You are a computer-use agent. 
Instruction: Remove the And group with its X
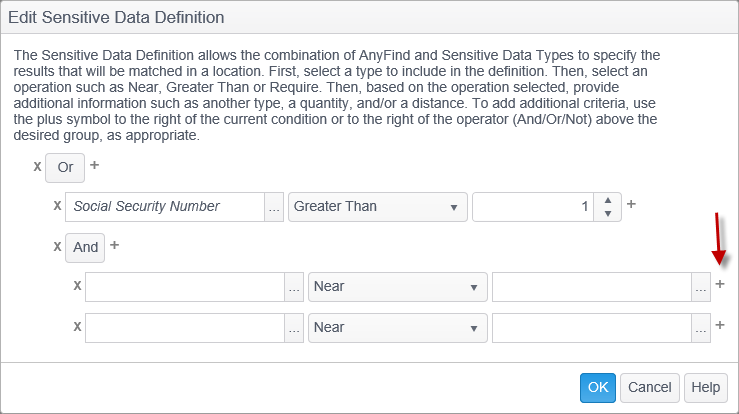pyautogui.click(x=57, y=246)
